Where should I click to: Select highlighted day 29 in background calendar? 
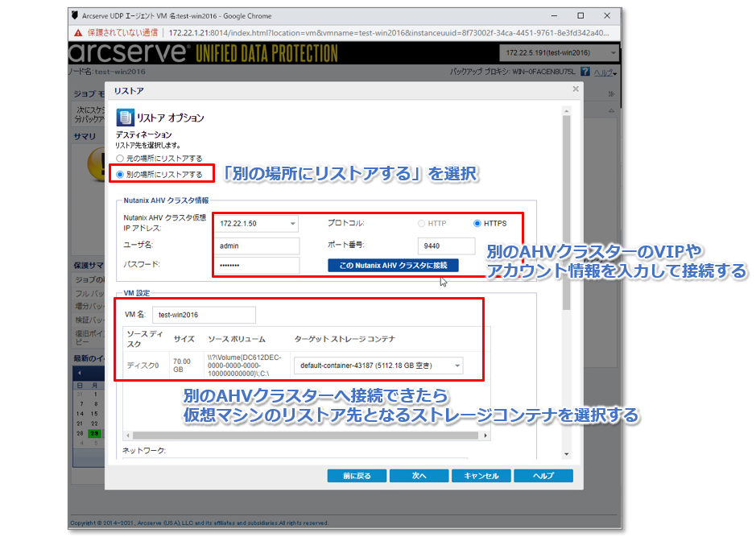point(94,433)
